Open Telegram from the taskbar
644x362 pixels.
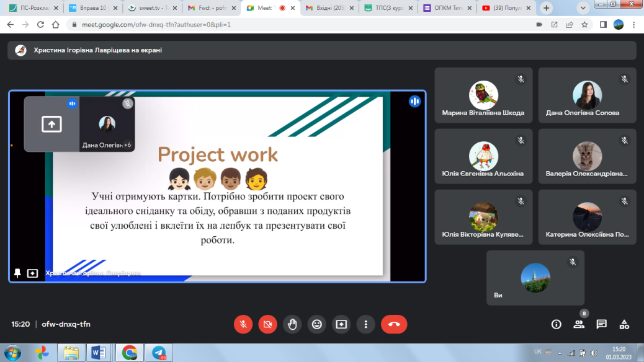click(159, 353)
